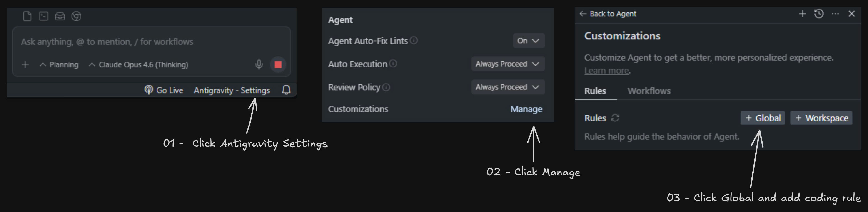The image size is (868, 212).
Task: Open the terminal icon above the chat box
Action: (x=43, y=16)
